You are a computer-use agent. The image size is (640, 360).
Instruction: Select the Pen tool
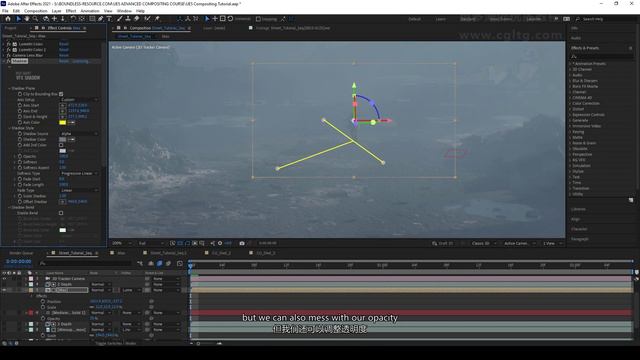100,19
